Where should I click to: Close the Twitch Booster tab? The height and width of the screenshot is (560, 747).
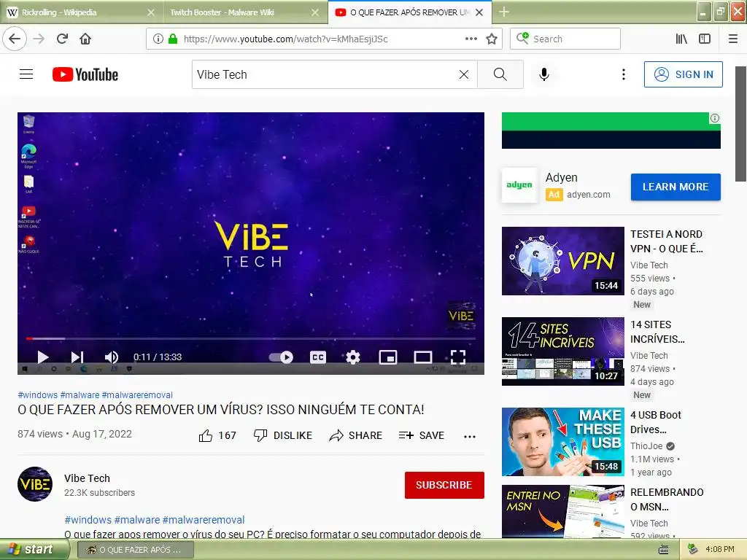(315, 12)
